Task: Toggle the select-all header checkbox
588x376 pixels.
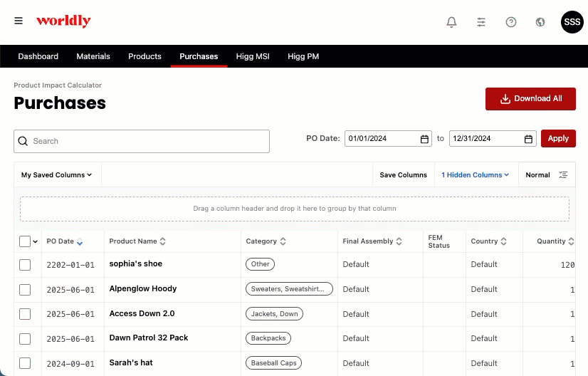Action: 25,241
